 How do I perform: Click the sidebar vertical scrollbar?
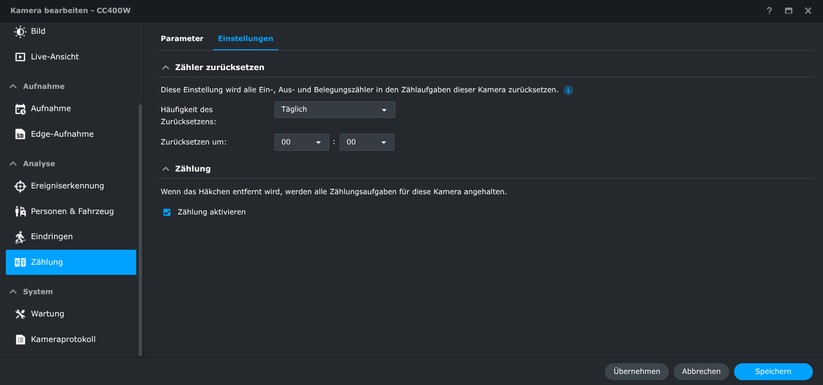click(140, 230)
